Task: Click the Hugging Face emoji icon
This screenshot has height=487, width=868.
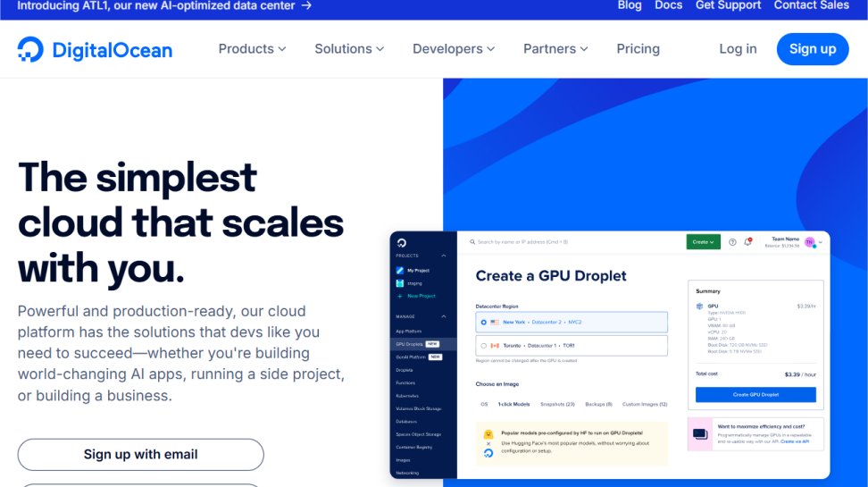Action: (x=488, y=433)
